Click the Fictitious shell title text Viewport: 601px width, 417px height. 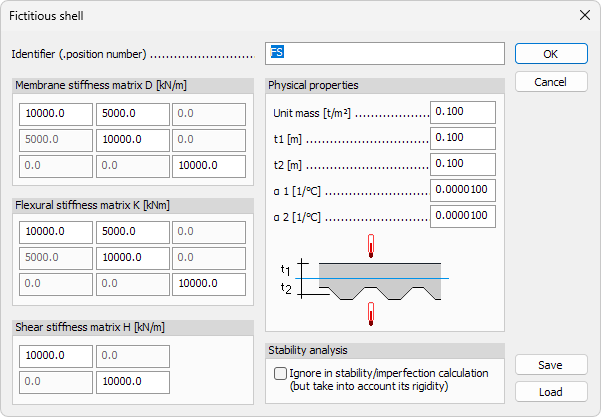[46, 16]
